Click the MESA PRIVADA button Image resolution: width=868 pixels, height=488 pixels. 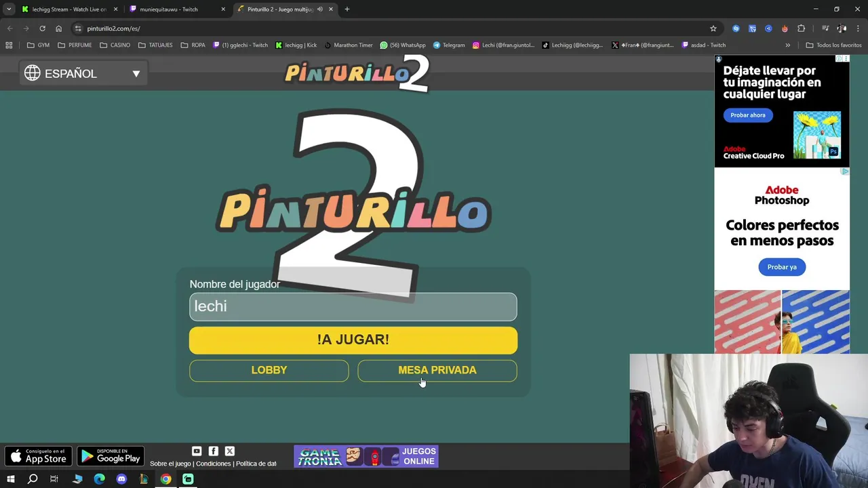pos(437,371)
